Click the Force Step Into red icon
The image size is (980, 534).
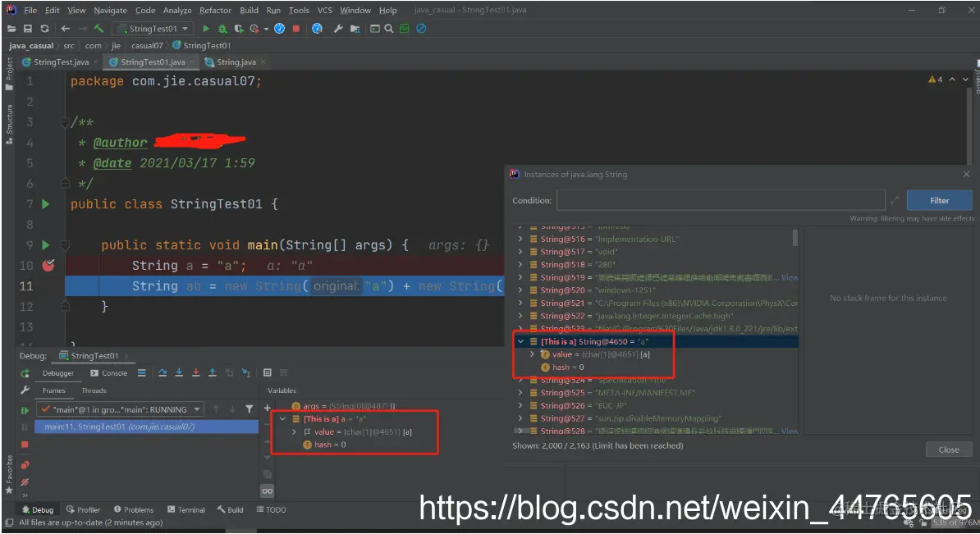click(x=195, y=373)
